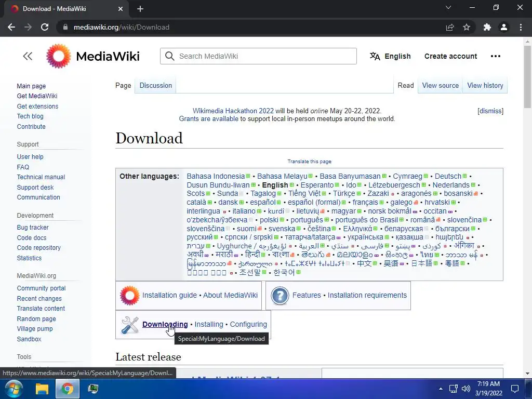Open the Sandbox sidebar link
Image resolution: width=532 pixels, height=399 pixels.
(29, 339)
